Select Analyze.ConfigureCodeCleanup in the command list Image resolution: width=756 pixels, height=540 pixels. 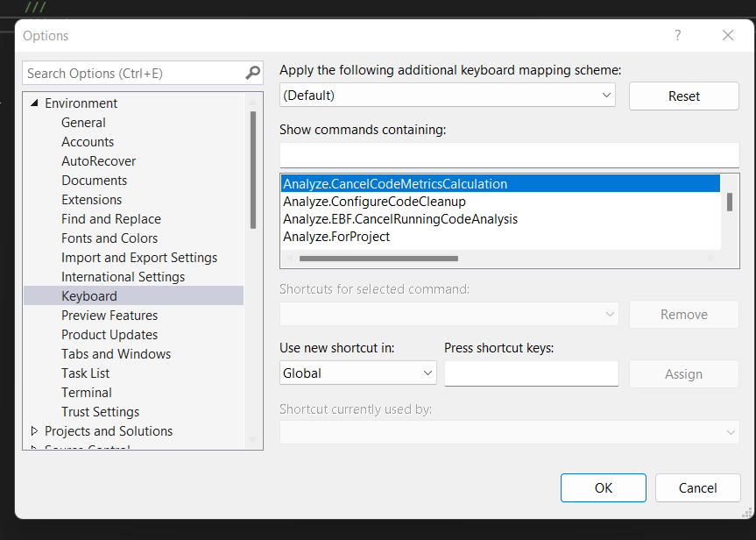click(x=374, y=201)
